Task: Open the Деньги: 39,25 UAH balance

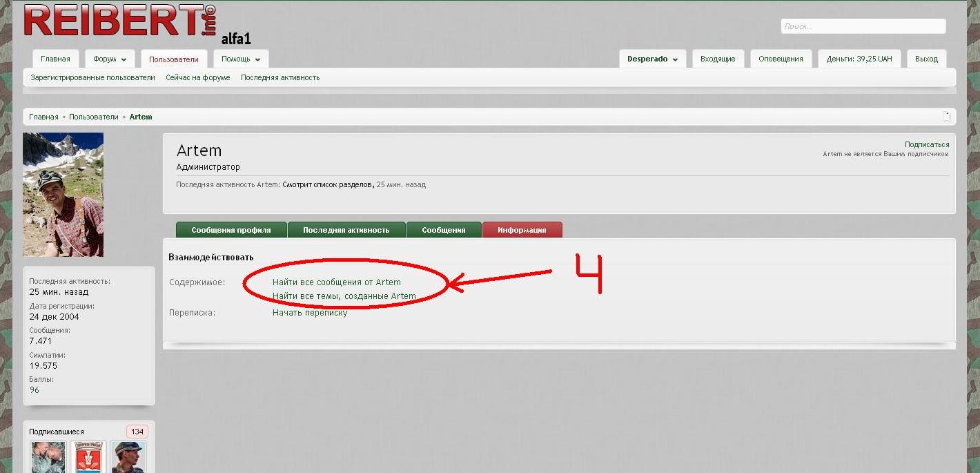Action: coord(859,59)
